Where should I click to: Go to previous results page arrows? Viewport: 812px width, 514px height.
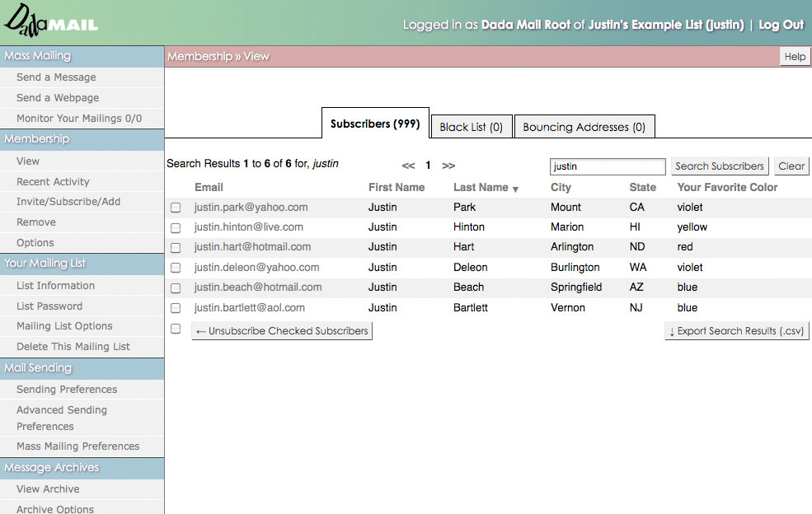(x=408, y=166)
